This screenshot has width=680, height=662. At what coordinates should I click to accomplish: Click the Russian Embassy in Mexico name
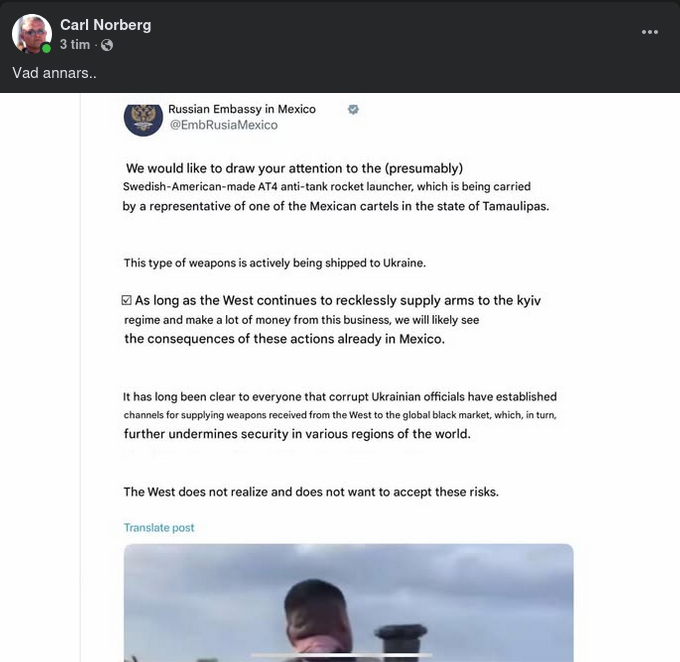[242, 109]
